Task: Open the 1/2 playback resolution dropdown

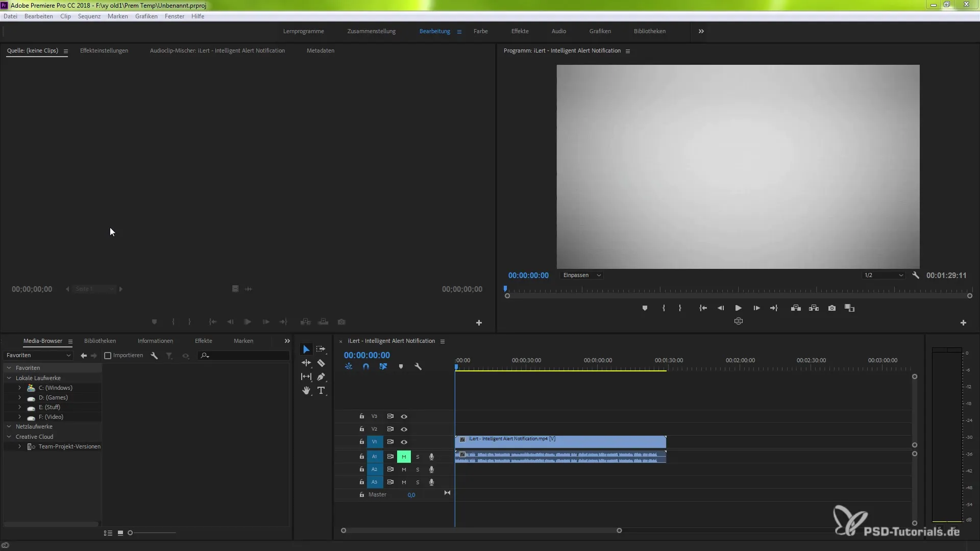Action: (884, 275)
